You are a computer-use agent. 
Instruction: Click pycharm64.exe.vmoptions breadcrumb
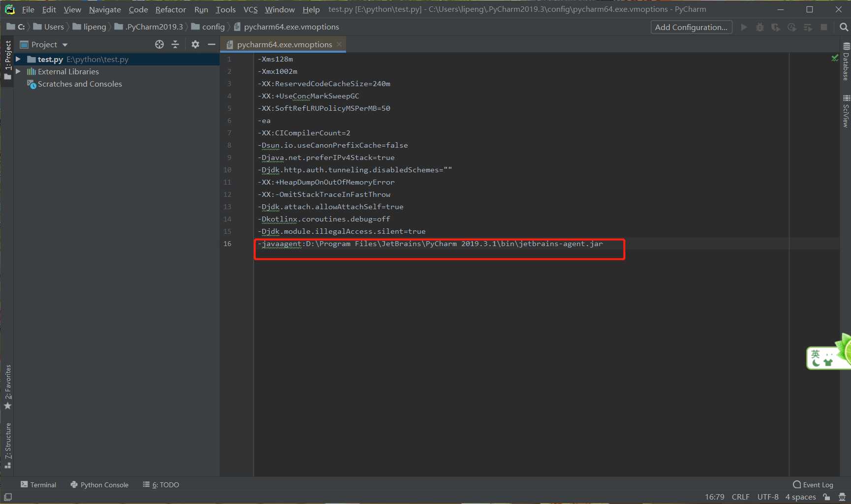click(286, 27)
